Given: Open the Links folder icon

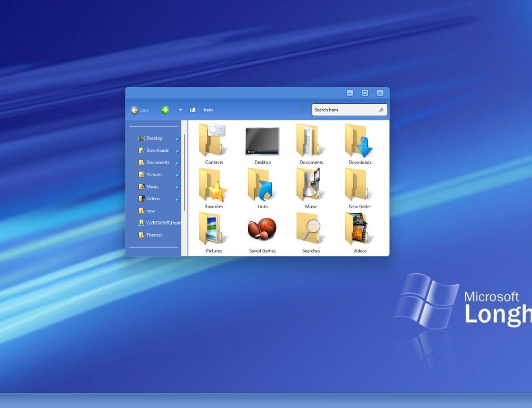Looking at the screenshot, I should click(262, 185).
